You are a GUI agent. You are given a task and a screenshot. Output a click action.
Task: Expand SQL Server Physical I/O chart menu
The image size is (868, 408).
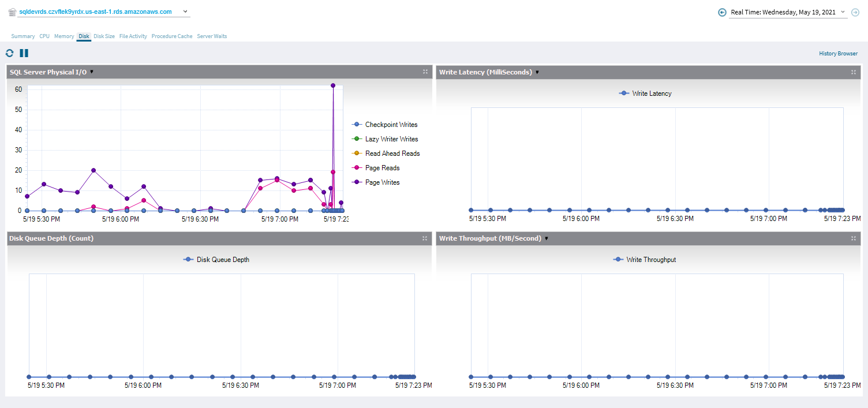[92, 72]
